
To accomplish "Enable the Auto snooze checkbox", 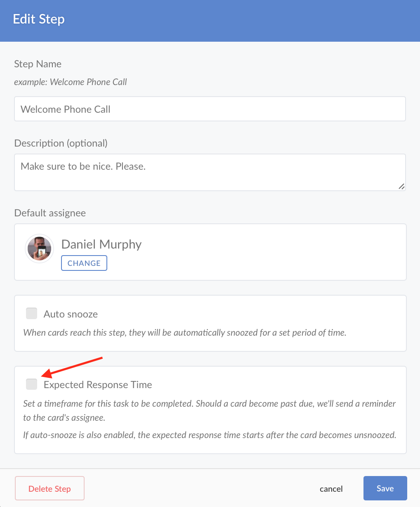I will 32,314.
